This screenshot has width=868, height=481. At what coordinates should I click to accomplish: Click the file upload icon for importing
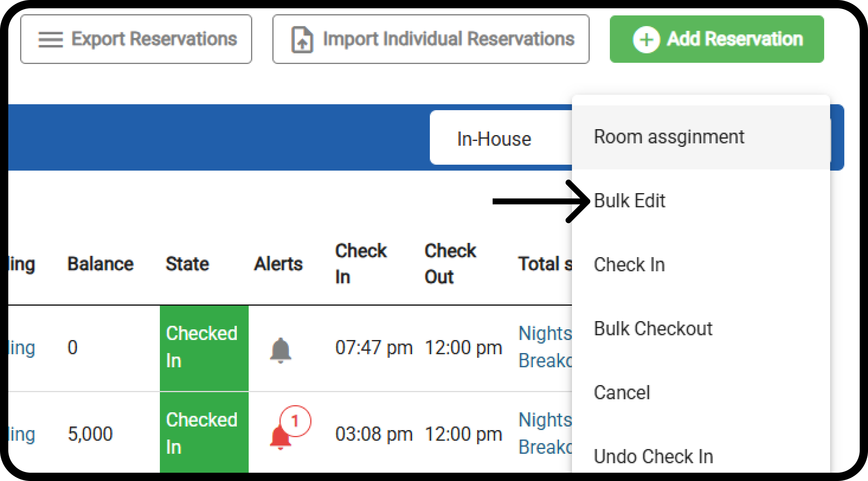[302, 39]
